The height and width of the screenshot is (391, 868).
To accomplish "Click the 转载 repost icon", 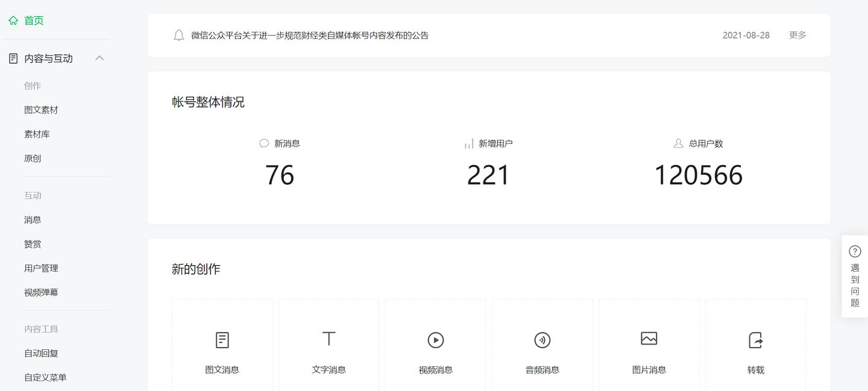I will [x=755, y=340].
